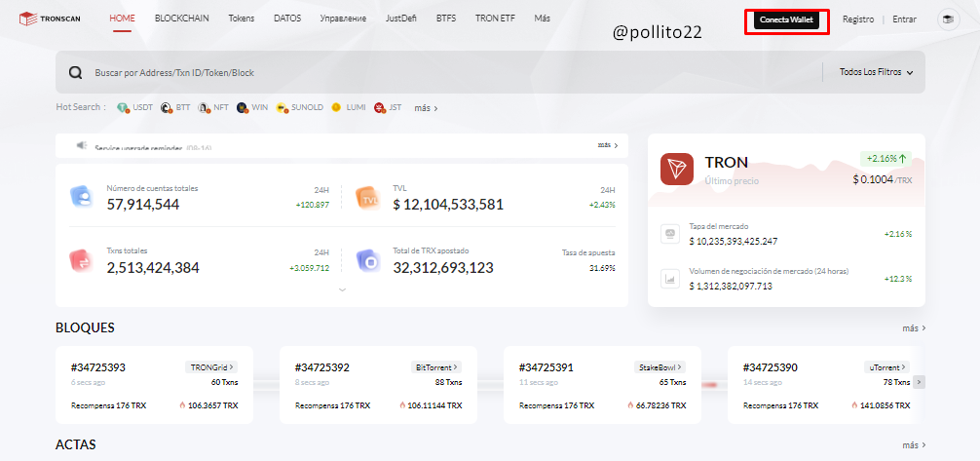Image resolution: width=980 pixels, height=461 pixels.
Task: Click the $ 10,235,393,425.247 market cap
Action: point(734,241)
